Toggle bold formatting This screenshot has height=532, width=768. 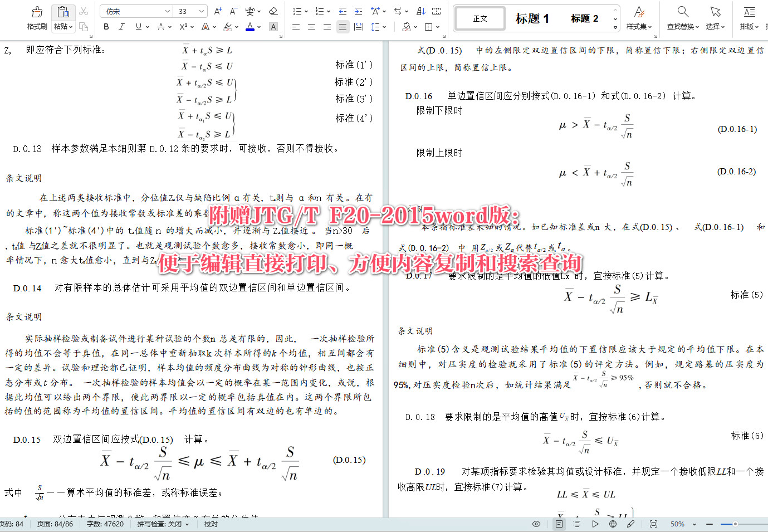(x=105, y=26)
